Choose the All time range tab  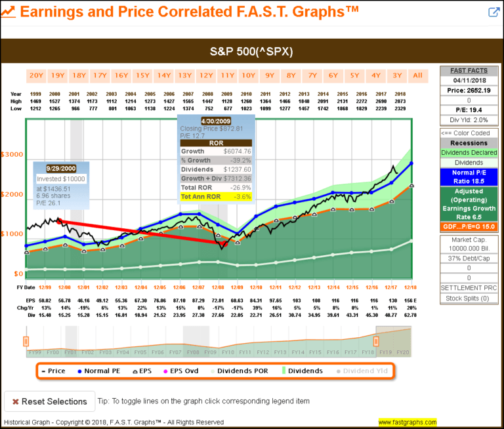(417, 75)
